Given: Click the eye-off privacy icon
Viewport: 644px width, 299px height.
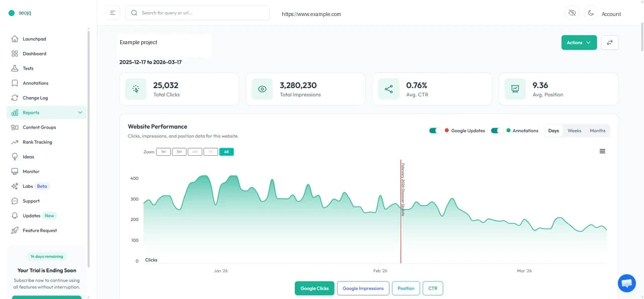Looking at the screenshot, I should click(572, 13).
